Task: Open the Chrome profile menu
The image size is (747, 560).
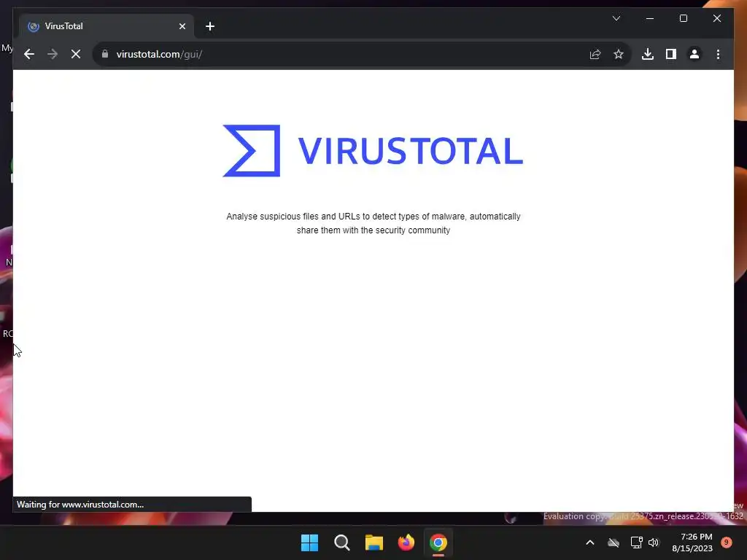Action: click(x=694, y=54)
